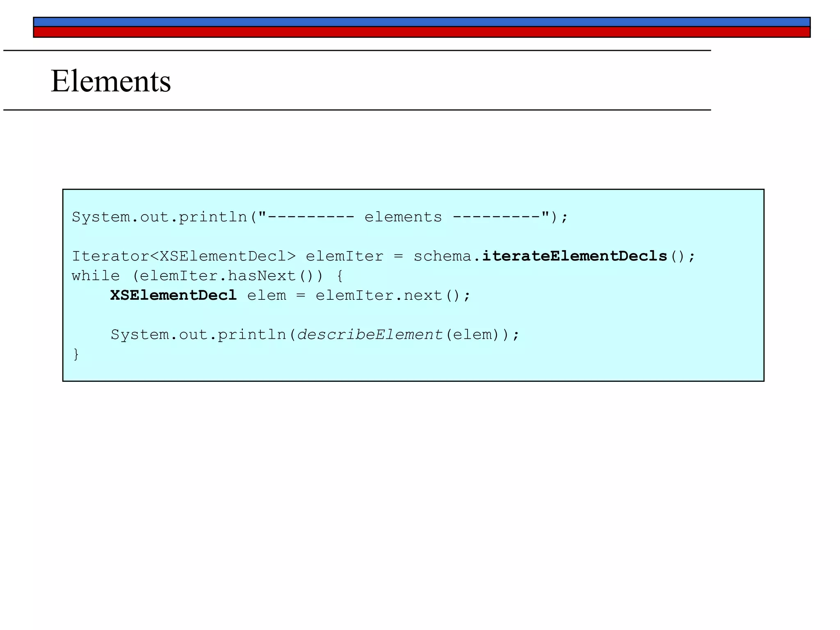
Task: Click the bold XSElementDecl type name
Action: (173, 295)
